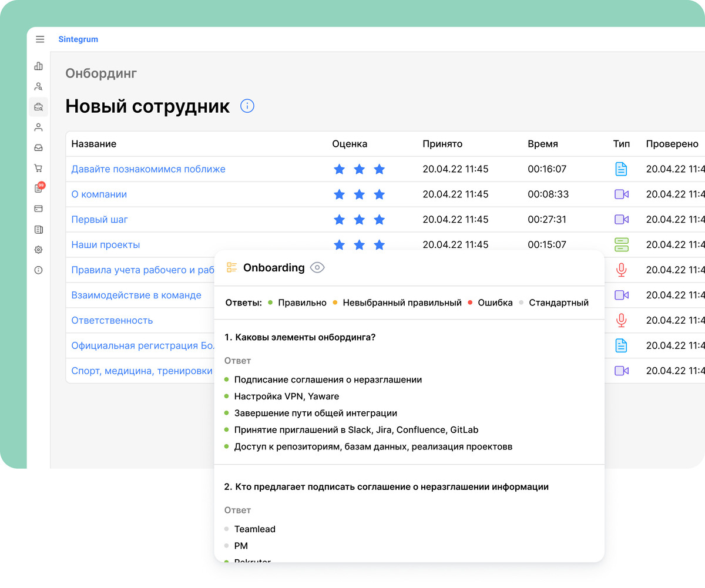705x588 pixels.
Task: Open the Ответственность lesson
Action: tap(112, 320)
